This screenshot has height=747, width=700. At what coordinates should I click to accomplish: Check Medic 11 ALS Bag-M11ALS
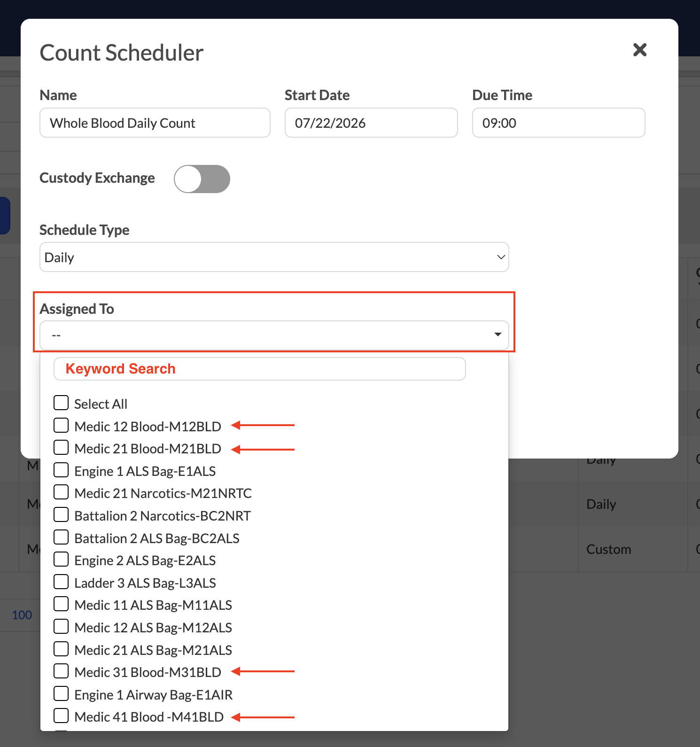coord(61,604)
